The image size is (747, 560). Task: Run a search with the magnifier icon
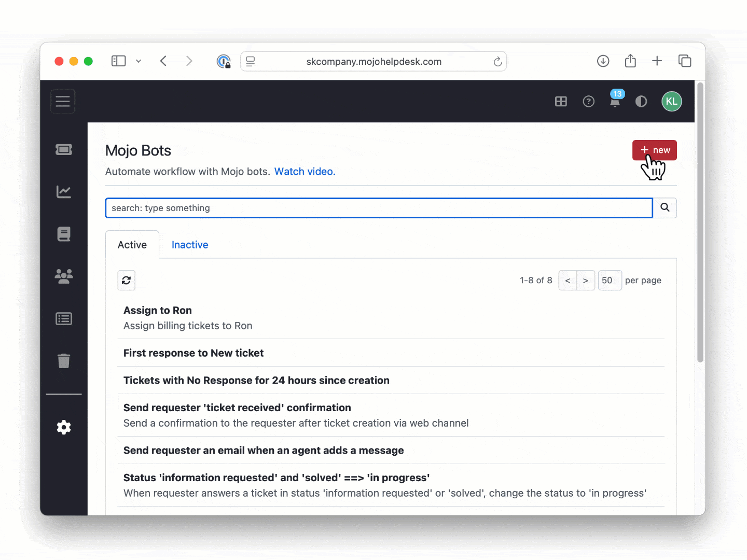(665, 207)
